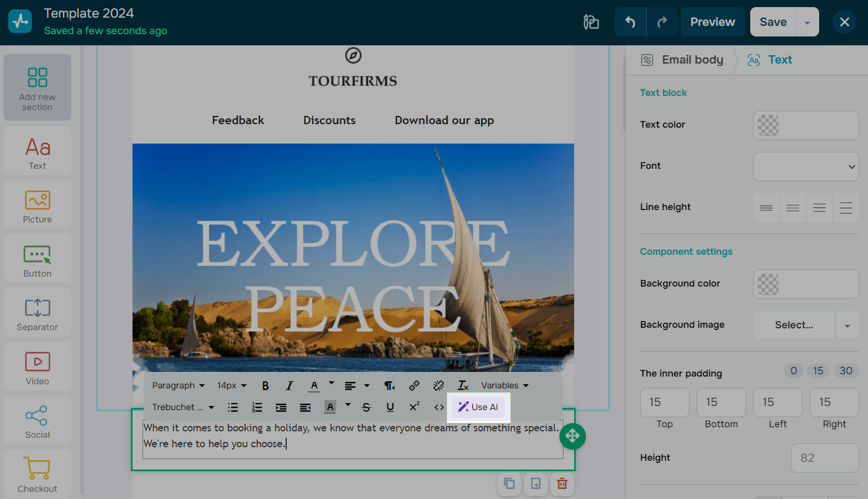
Task: Click the clear formatting icon
Action: click(x=463, y=385)
